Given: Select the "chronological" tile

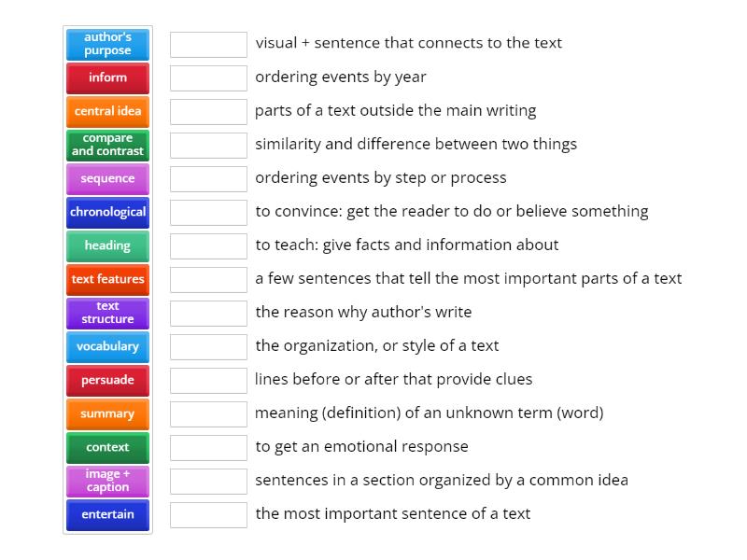Looking at the screenshot, I should (107, 213).
